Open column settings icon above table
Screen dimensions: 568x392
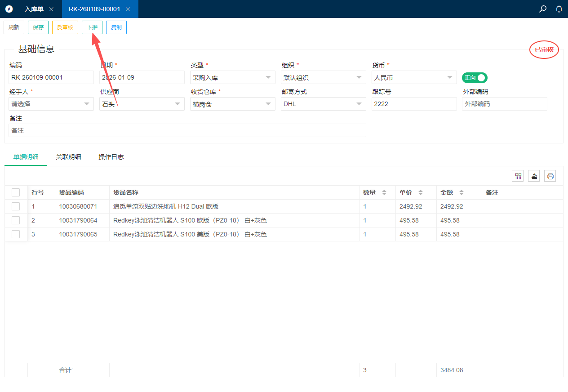click(x=518, y=176)
